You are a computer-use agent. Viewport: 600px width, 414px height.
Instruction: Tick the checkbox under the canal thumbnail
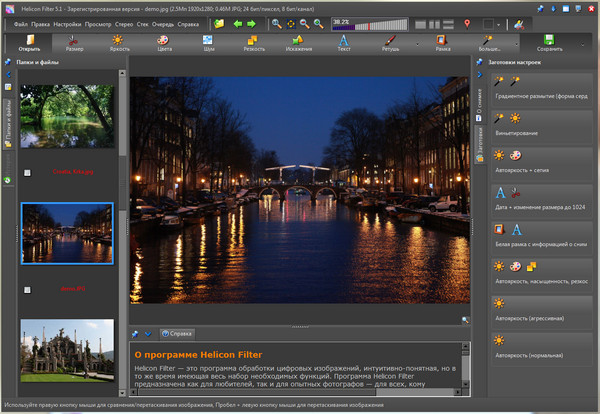tap(26, 289)
